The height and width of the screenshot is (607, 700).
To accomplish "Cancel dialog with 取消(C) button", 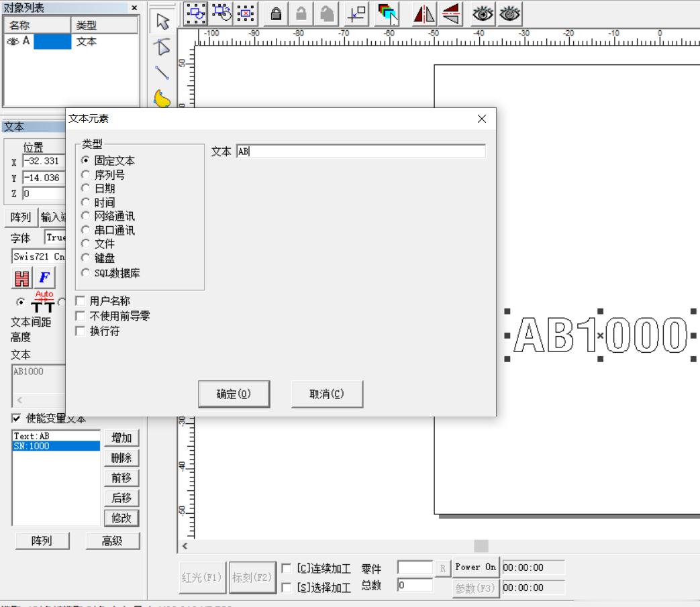I will pos(327,394).
